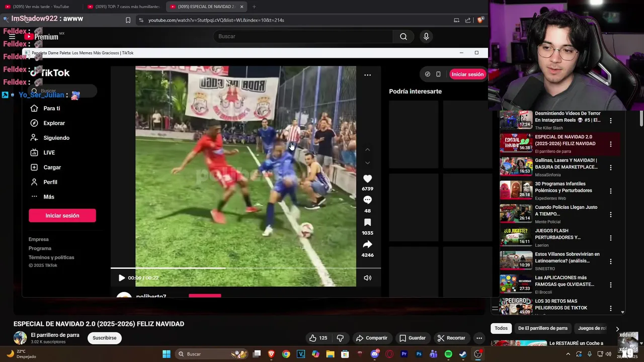Open the TikTok comments bubble icon
The image size is (644, 362).
pyautogui.click(x=367, y=200)
